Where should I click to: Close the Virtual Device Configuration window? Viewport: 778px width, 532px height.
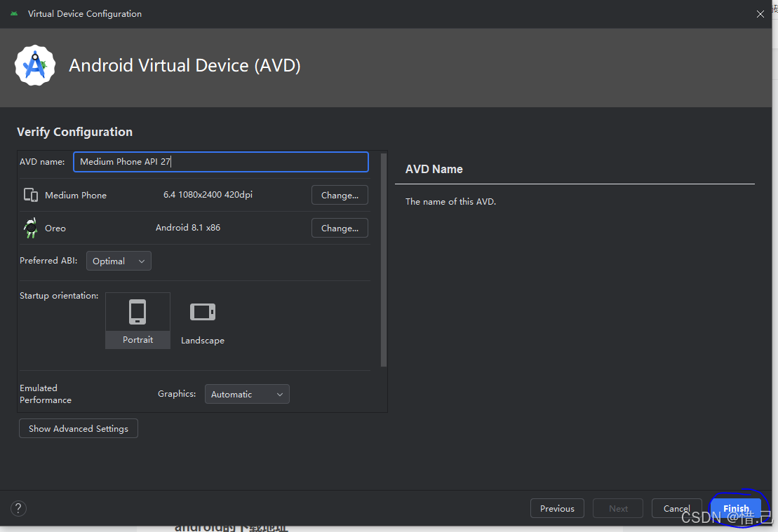[x=760, y=14]
